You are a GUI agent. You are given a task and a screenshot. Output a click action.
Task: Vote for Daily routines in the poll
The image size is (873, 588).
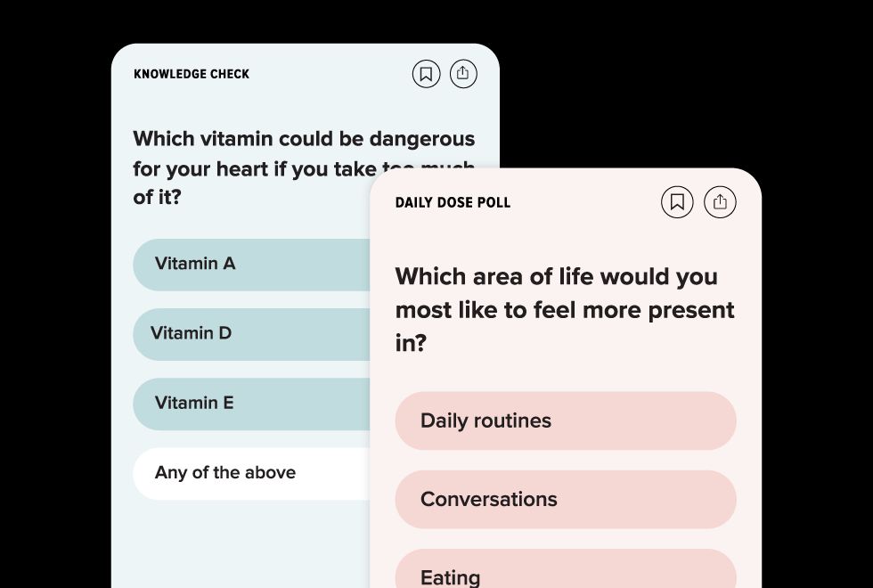click(566, 421)
